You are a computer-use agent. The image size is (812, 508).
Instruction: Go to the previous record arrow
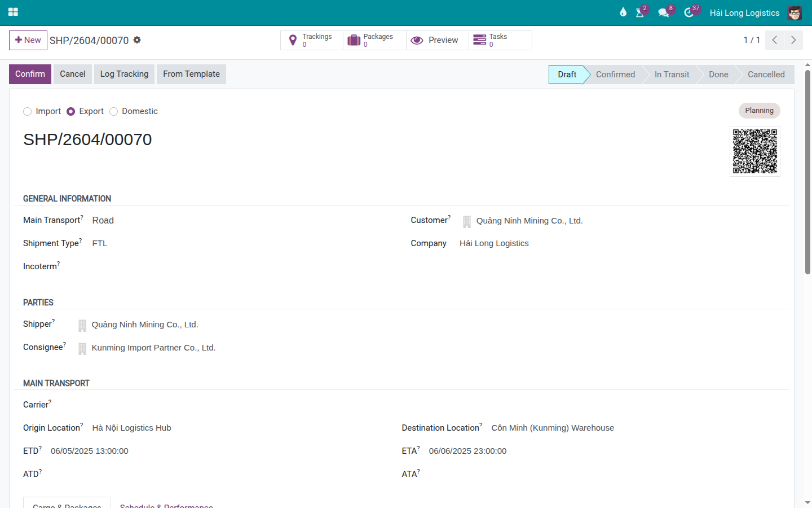tap(774, 40)
